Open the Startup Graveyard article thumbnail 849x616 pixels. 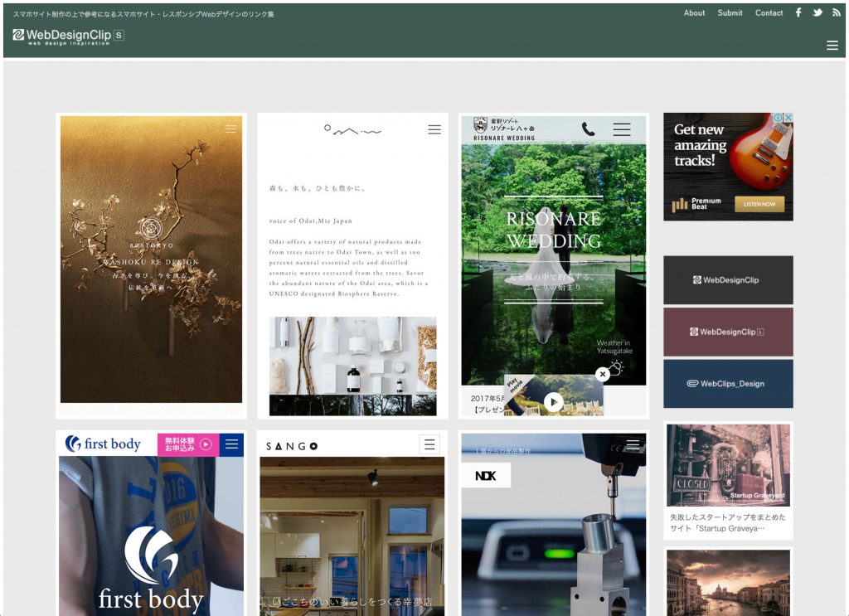[x=728, y=465]
